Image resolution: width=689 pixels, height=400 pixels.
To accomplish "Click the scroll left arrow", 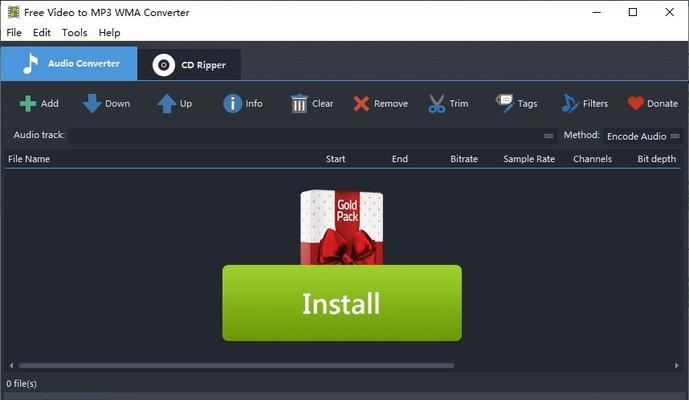I will click(11, 365).
